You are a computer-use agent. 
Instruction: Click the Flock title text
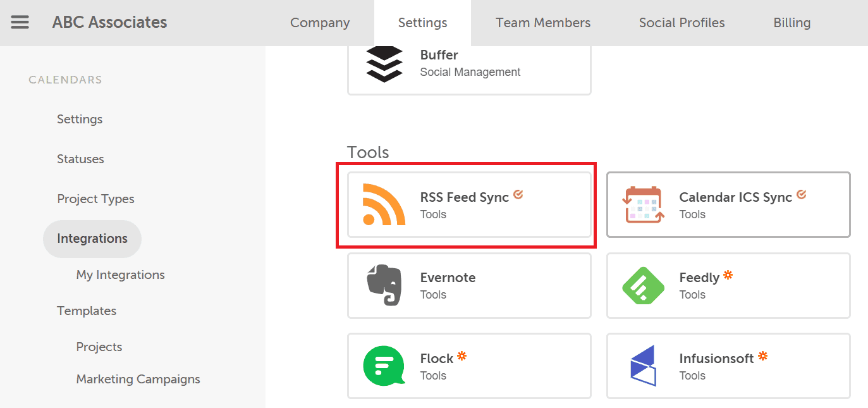[437, 359]
